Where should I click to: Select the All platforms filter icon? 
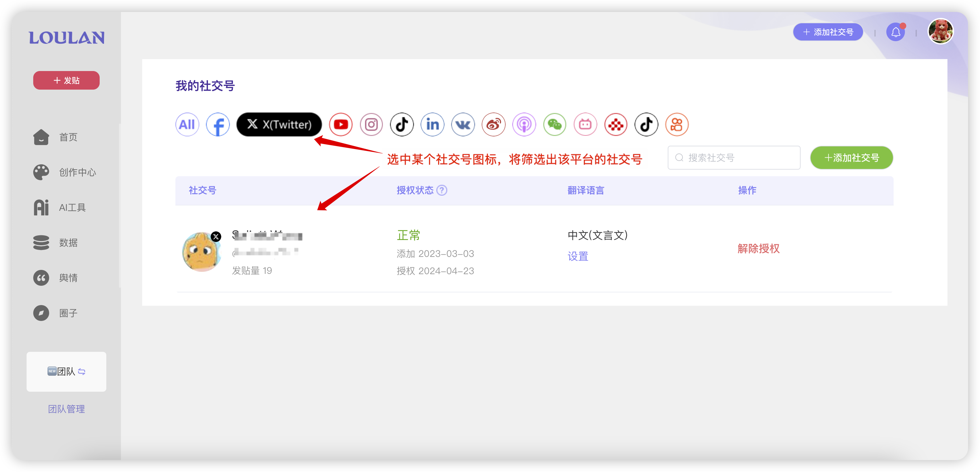(x=187, y=124)
